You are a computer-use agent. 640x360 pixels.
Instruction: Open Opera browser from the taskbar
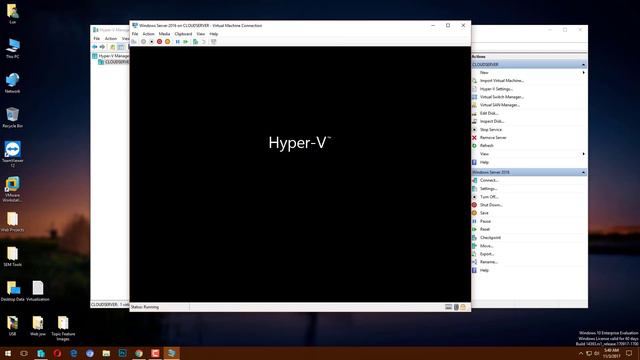point(57,353)
